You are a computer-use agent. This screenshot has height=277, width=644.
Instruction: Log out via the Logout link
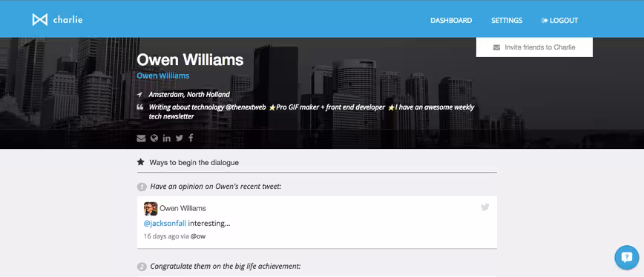(560, 21)
